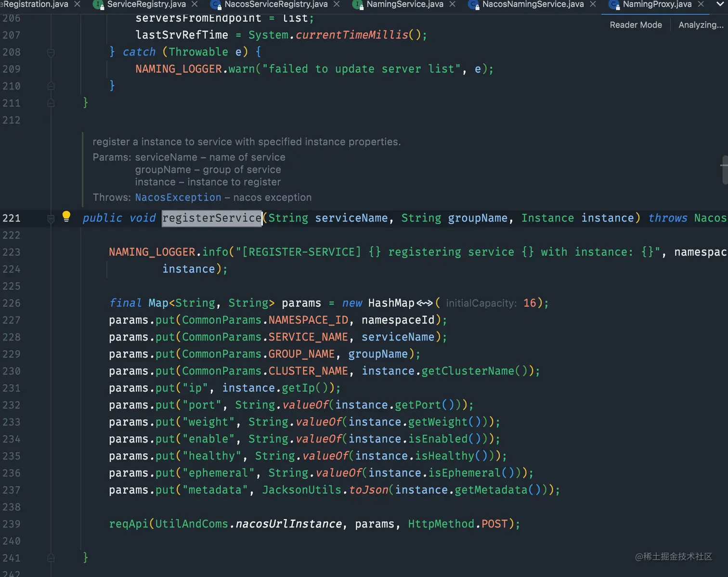Close the NacosNamingService.java tab
728x577 pixels.
(593, 4)
